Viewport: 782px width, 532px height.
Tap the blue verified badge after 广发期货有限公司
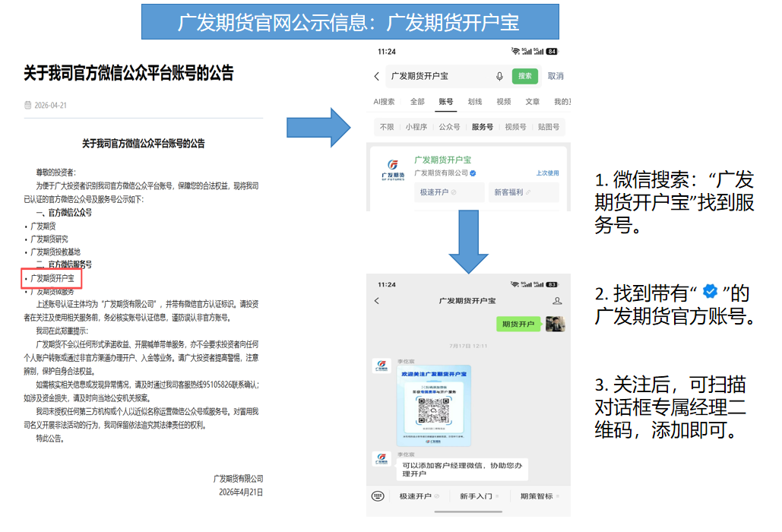473,173
